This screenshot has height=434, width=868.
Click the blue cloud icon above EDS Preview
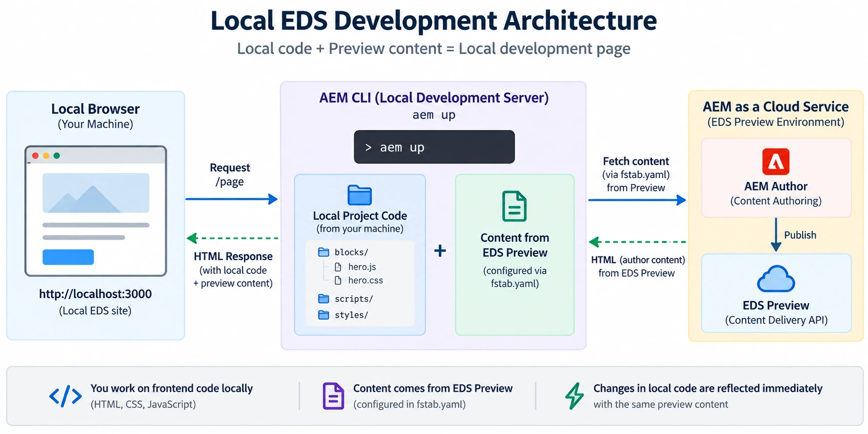tap(776, 279)
